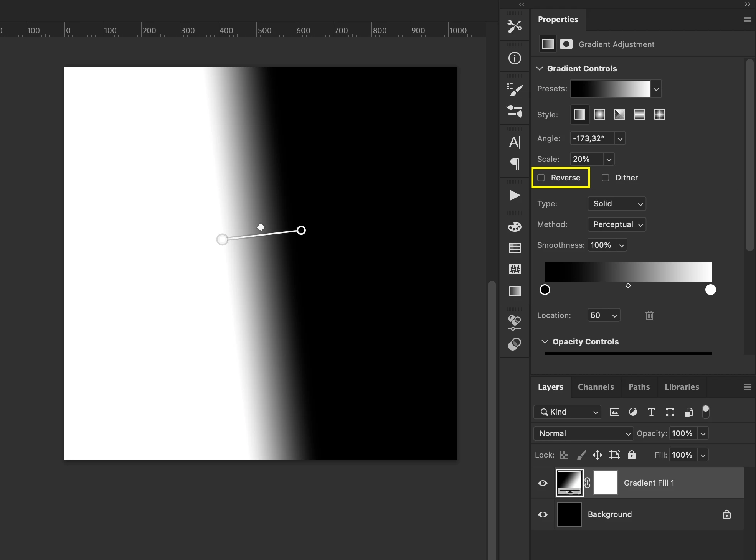Screen dimensions: 756x560
Task: Collapse the Gradient Controls section
Action: 540,69
